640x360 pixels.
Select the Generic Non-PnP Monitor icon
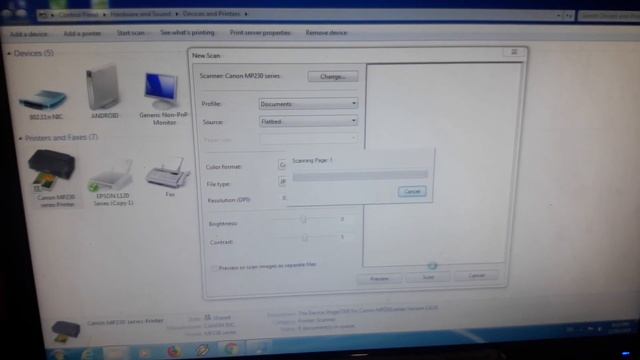coord(162,91)
